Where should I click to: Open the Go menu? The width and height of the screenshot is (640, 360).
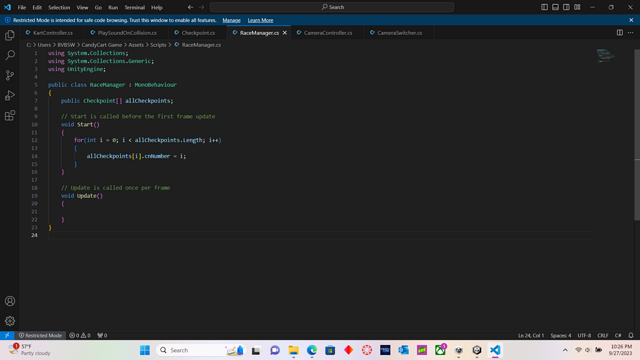98,7
